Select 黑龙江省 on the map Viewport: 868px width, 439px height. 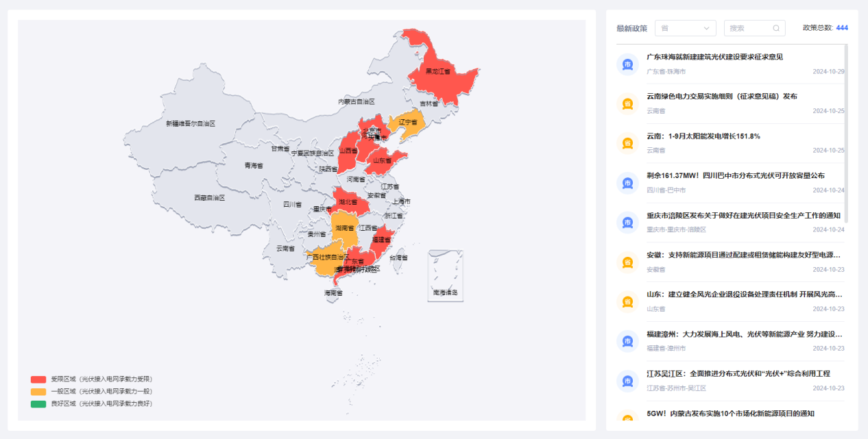pos(437,71)
